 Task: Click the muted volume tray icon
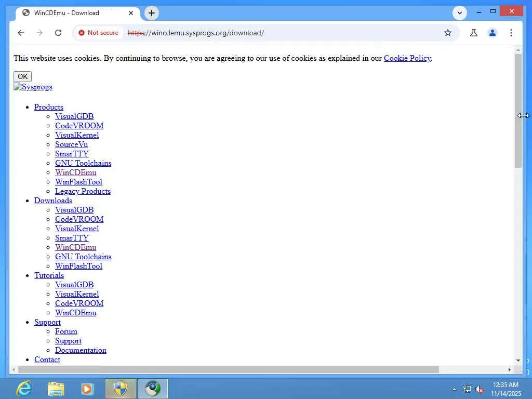480,389
